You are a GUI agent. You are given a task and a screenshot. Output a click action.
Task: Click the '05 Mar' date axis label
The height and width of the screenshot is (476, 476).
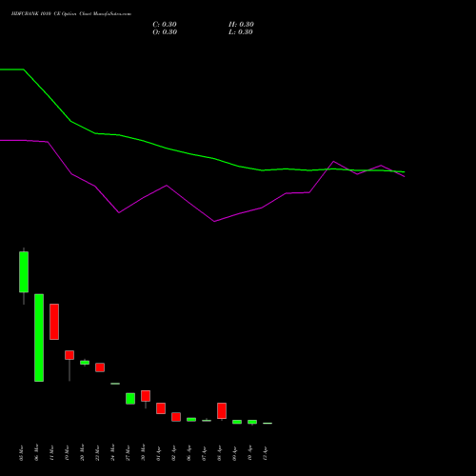[x=21, y=453]
